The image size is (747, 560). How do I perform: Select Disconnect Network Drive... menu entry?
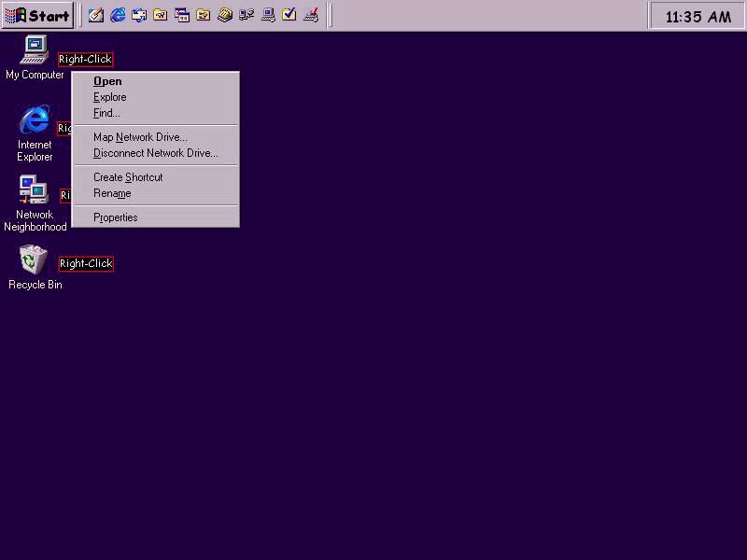click(x=155, y=153)
